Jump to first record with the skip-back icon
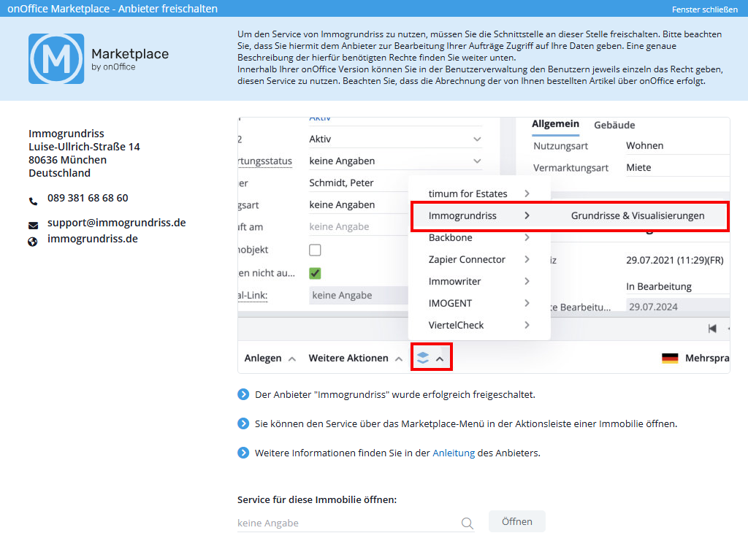 [712, 328]
